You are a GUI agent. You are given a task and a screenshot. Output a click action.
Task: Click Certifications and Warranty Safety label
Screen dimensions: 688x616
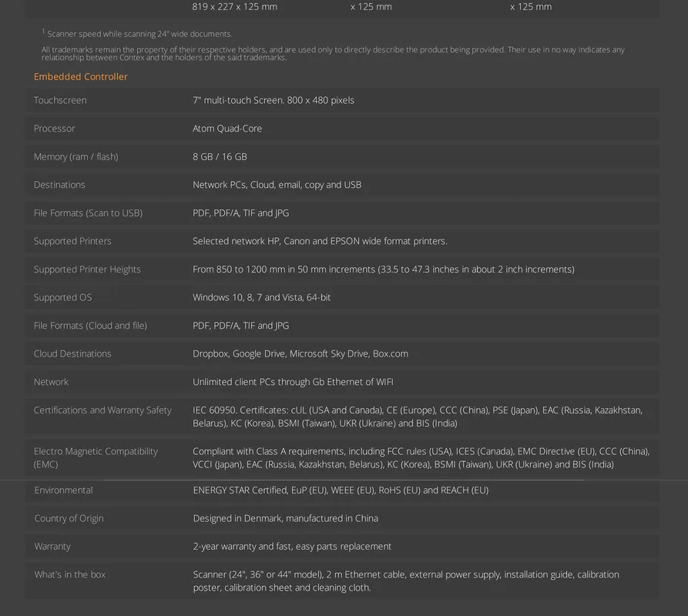(102, 410)
